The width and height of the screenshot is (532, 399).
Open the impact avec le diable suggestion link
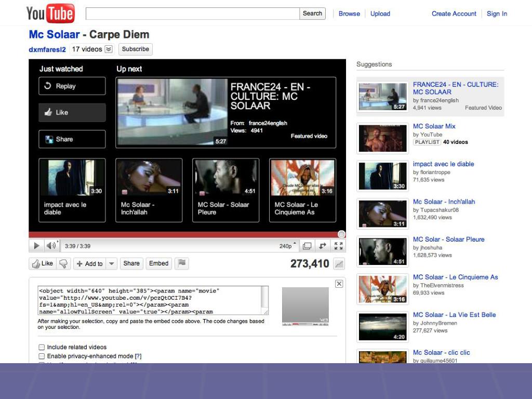pyautogui.click(x=443, y=164)
